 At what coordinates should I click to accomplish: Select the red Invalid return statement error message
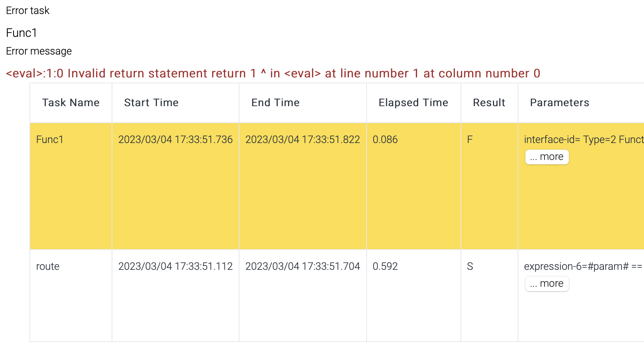point(273,73)
